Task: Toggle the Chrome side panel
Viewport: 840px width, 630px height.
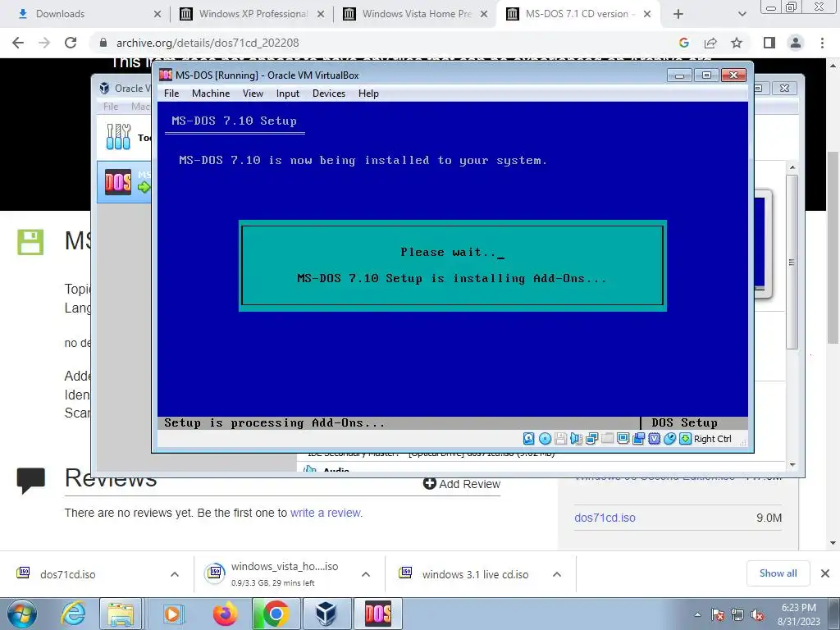Action: pos(769,43)
